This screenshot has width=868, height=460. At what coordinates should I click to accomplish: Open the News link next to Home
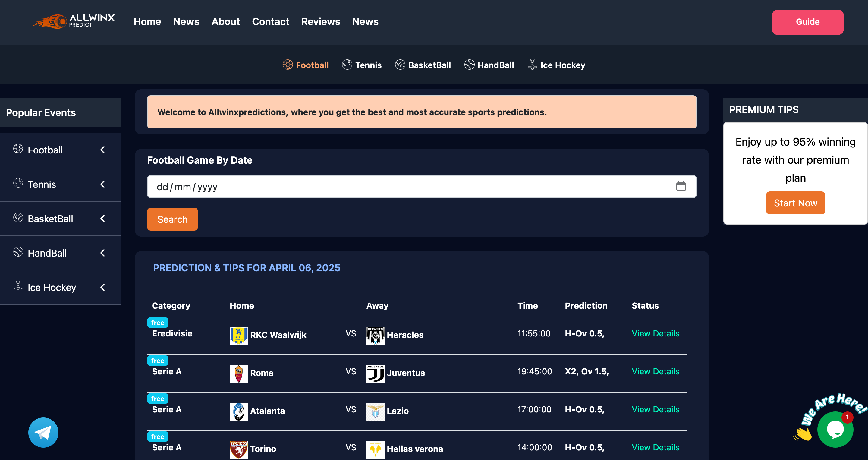(x=186, y=22)
